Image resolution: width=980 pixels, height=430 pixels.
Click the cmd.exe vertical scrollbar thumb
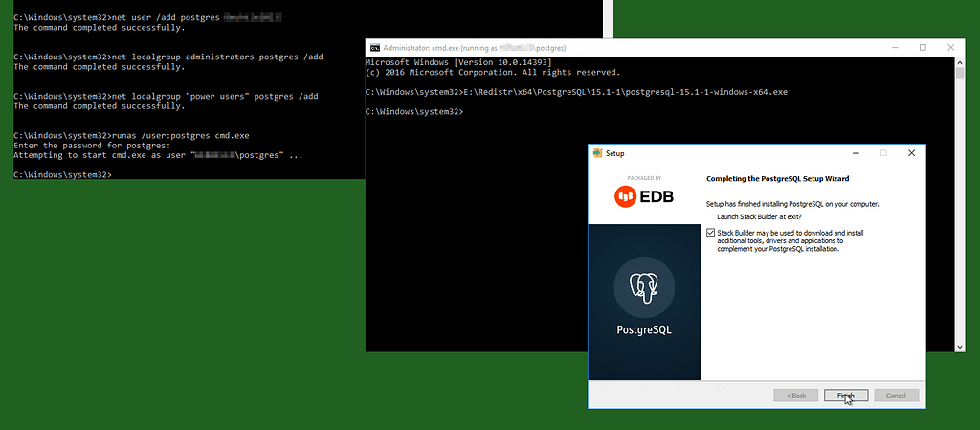(x=960, y=74)
